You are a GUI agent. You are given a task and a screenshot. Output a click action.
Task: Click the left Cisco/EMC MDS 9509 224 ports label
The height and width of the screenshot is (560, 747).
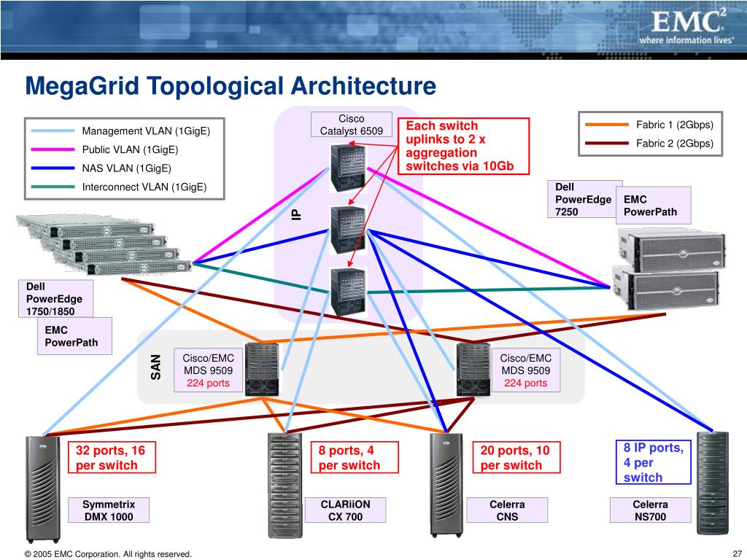208,370
